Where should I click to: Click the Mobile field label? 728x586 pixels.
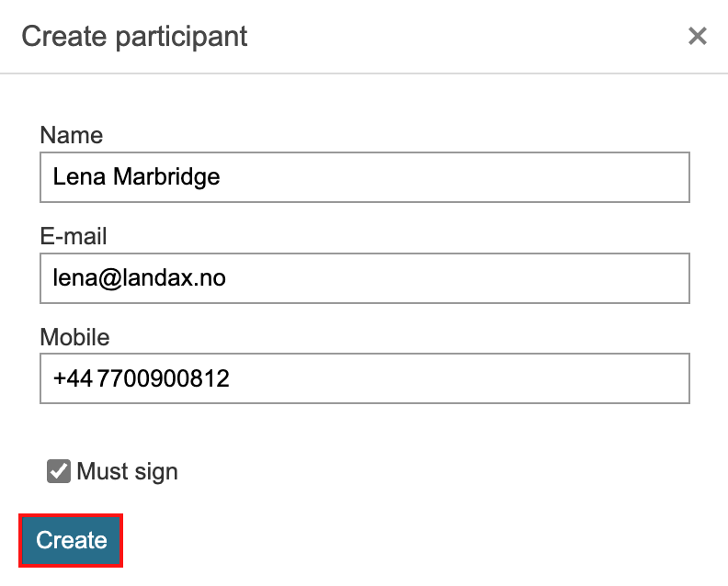pyautogui.click(x=74, y=337)
